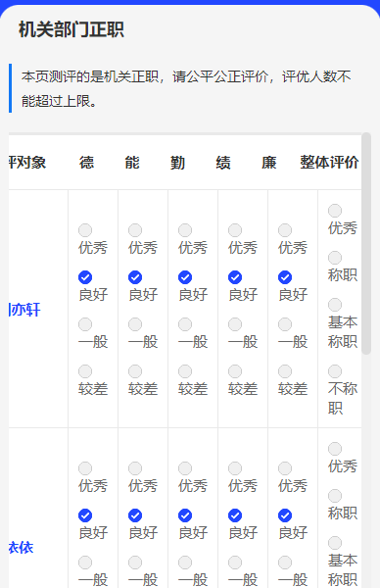Click checked 良好 under 德 for 亦轩
Screen dimensions: 380x588
85,277
